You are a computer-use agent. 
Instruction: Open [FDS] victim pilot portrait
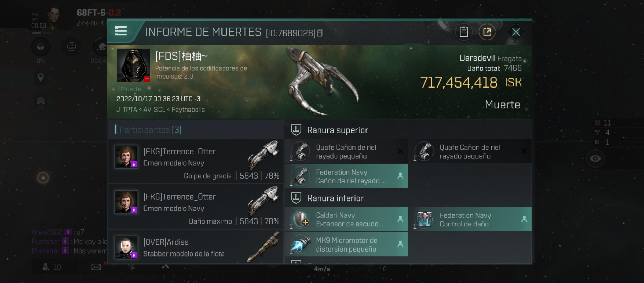pos(133,65)
